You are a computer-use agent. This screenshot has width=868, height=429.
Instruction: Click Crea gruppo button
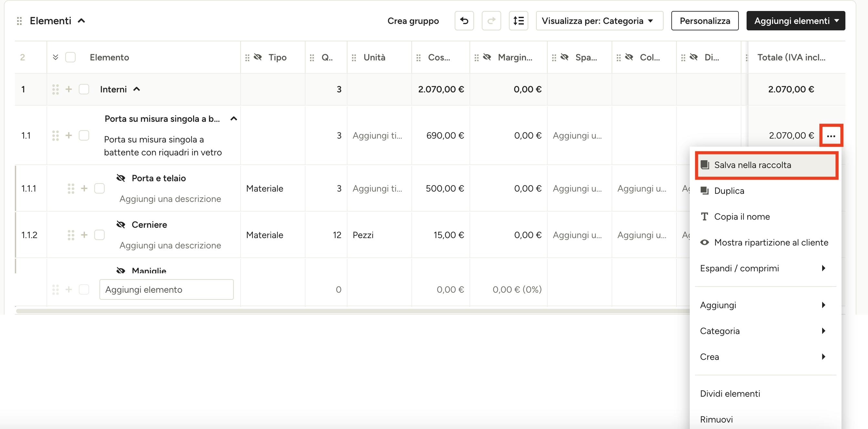point(413,21)
